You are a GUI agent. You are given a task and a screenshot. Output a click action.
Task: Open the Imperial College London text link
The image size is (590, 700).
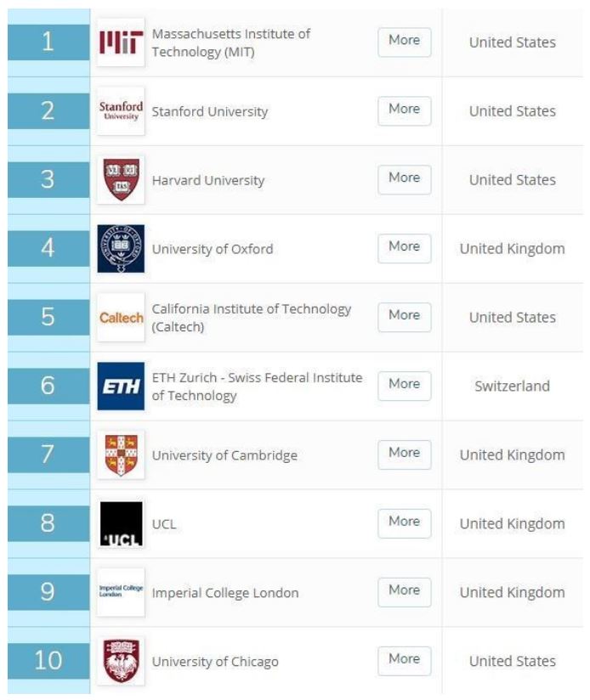pos(225,593)
